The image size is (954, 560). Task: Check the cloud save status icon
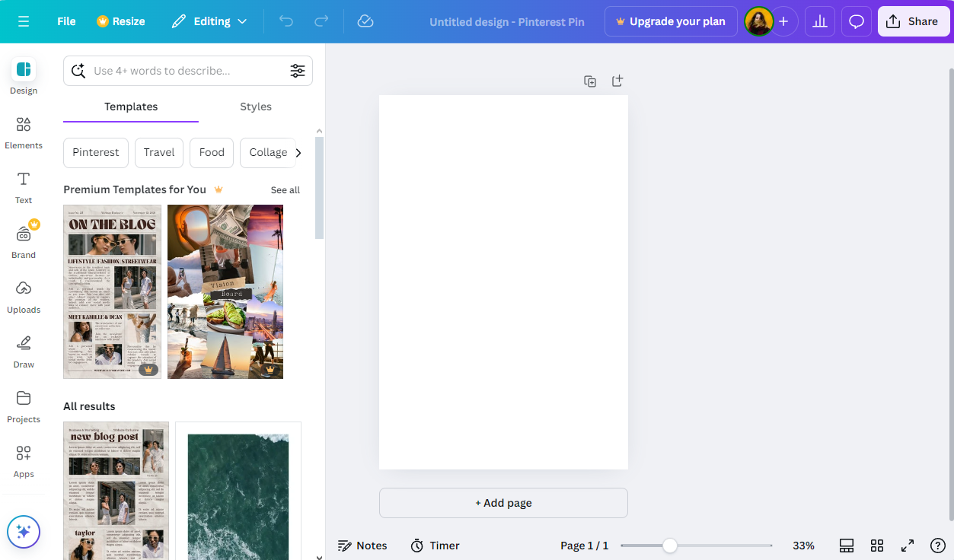point(365,21)
